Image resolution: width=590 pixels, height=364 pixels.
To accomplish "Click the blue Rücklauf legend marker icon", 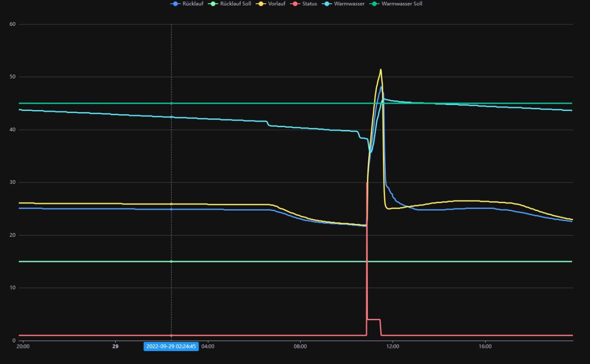I will coord(175,4).
